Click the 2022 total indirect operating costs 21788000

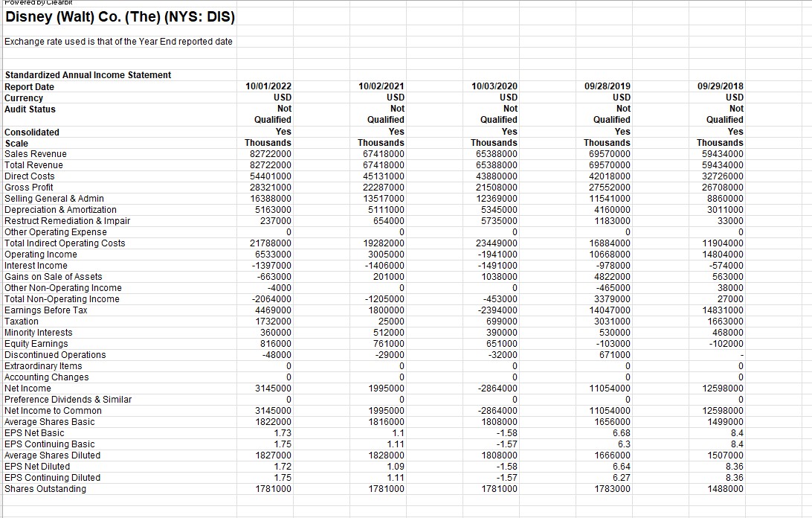coord(271,243)
